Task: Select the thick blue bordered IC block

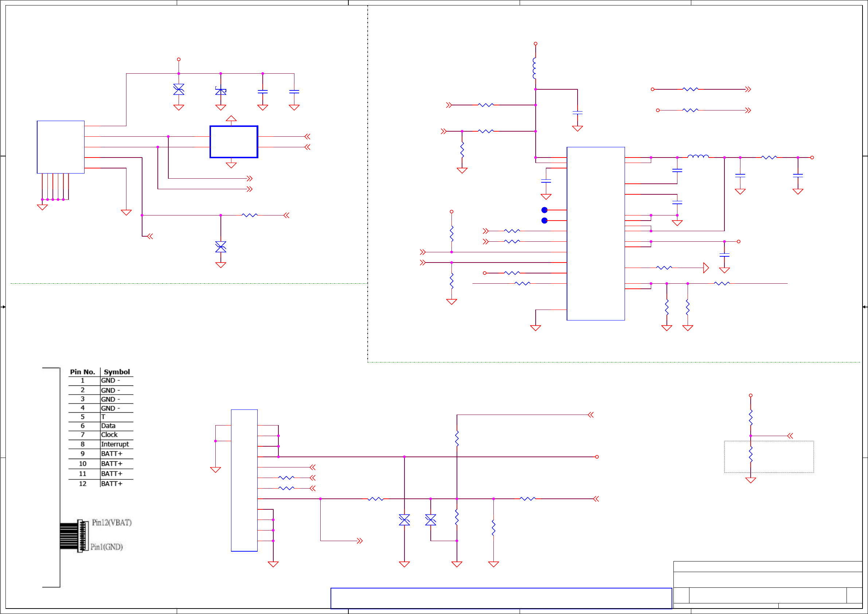Action: (x=234, y=142)
